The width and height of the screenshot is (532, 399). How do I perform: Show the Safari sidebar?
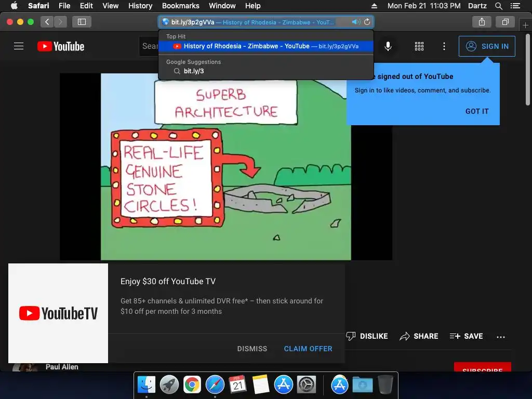(x=82, y=22)
